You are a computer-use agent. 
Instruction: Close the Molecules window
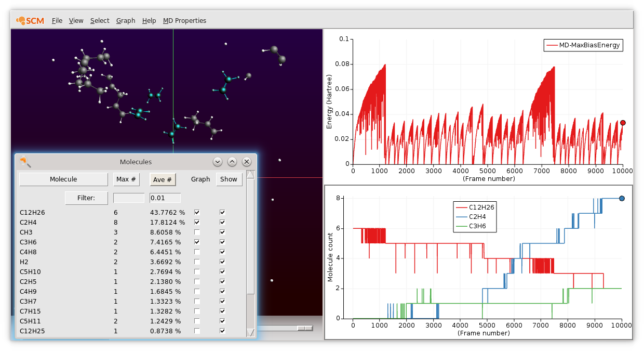click(247, 162)
